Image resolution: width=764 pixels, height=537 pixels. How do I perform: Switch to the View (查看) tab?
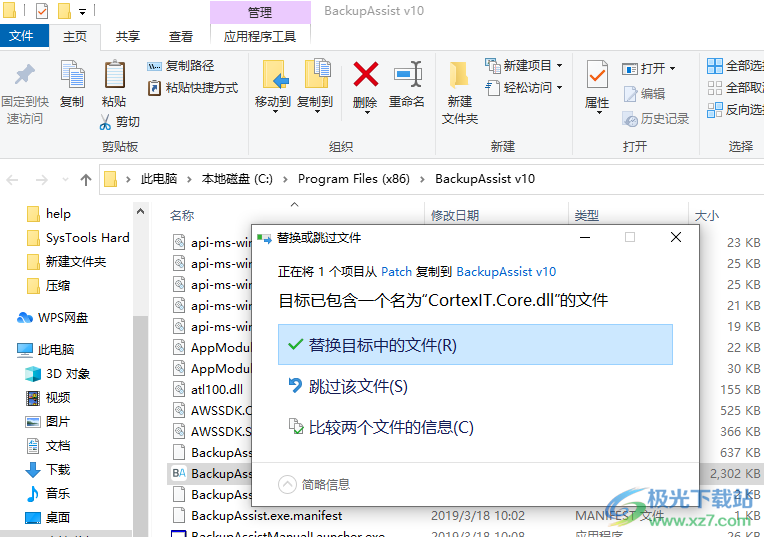(181, 37)
